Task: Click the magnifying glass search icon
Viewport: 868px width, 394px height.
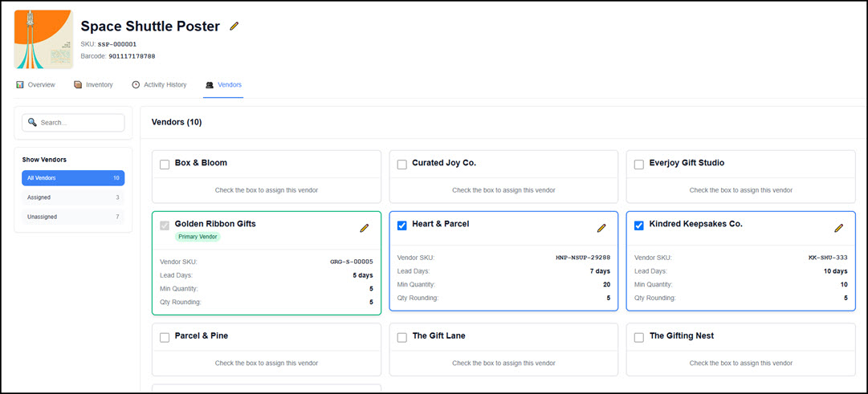Action: point(32,123)
